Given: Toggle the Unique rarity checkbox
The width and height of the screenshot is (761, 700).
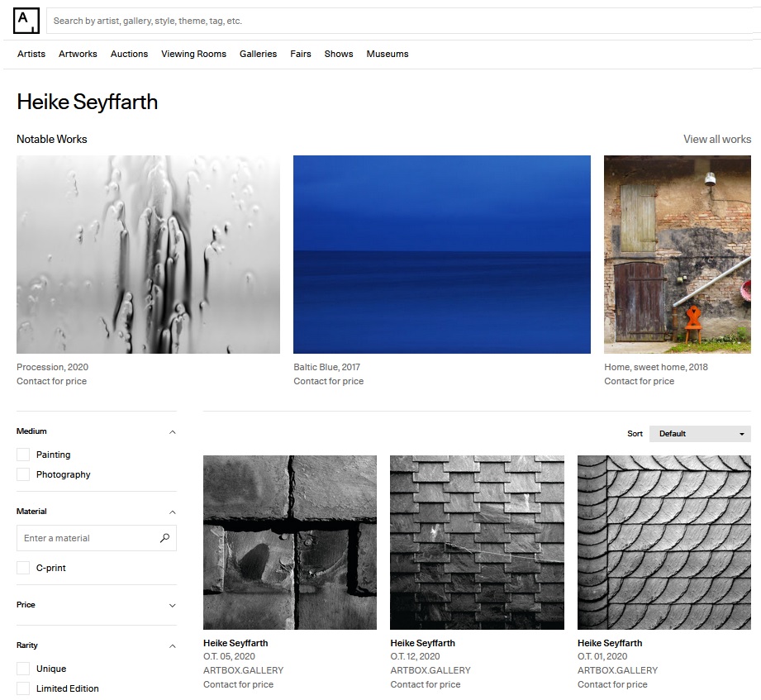Looking at the screenshot, I should (23, 669).
